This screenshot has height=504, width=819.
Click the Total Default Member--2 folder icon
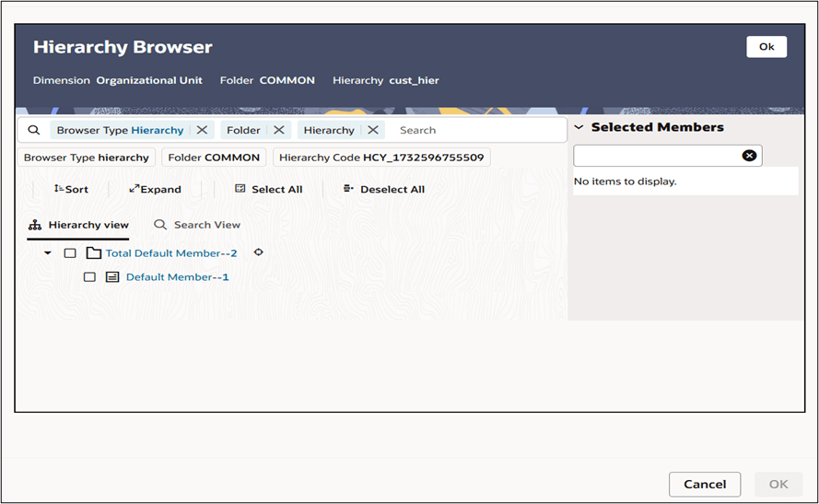93,253
